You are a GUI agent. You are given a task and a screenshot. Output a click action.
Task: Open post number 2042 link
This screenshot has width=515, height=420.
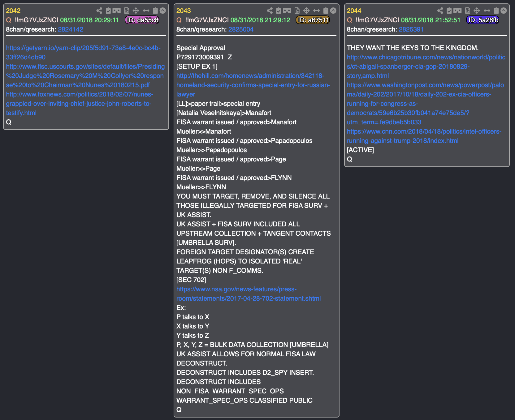[x=13, y=11]
